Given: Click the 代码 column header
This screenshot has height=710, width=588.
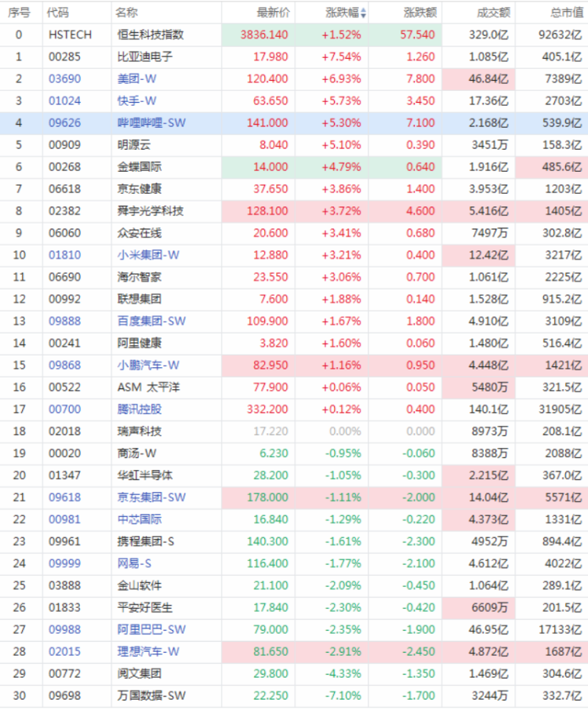Looking at the screenshot, I should pyautogui.click(x=58, y=13).
